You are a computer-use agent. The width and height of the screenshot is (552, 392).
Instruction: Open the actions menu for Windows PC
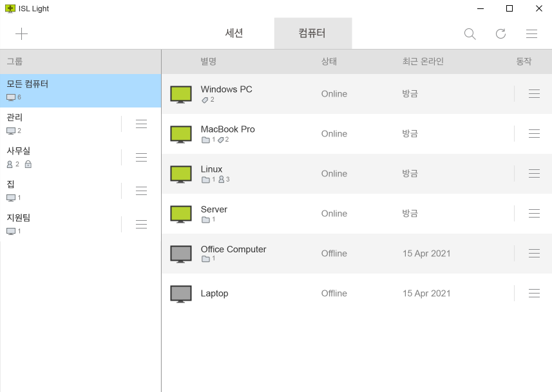click(534, 93)
